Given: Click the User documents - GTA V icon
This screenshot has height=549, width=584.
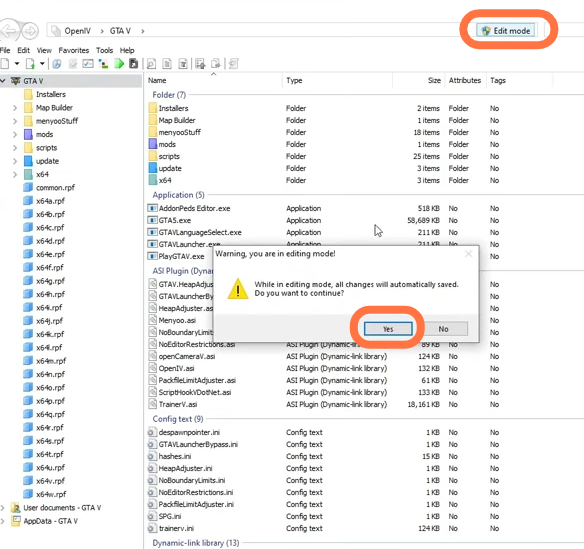Looking at the screenshot, I should coord(16,508).
